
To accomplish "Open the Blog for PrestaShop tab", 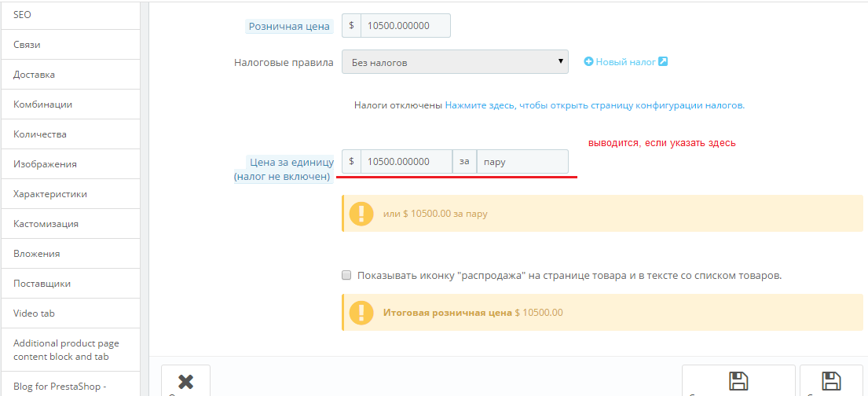I will [70, 384].
